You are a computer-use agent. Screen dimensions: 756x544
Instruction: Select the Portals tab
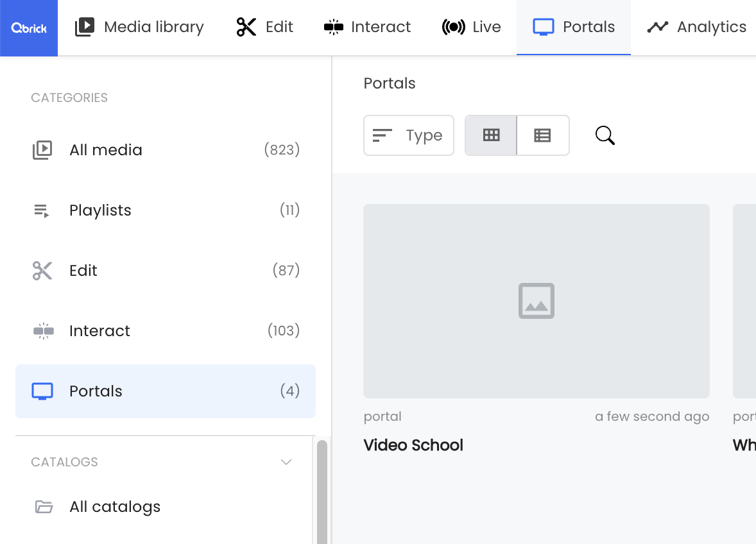tap(574, 27)
